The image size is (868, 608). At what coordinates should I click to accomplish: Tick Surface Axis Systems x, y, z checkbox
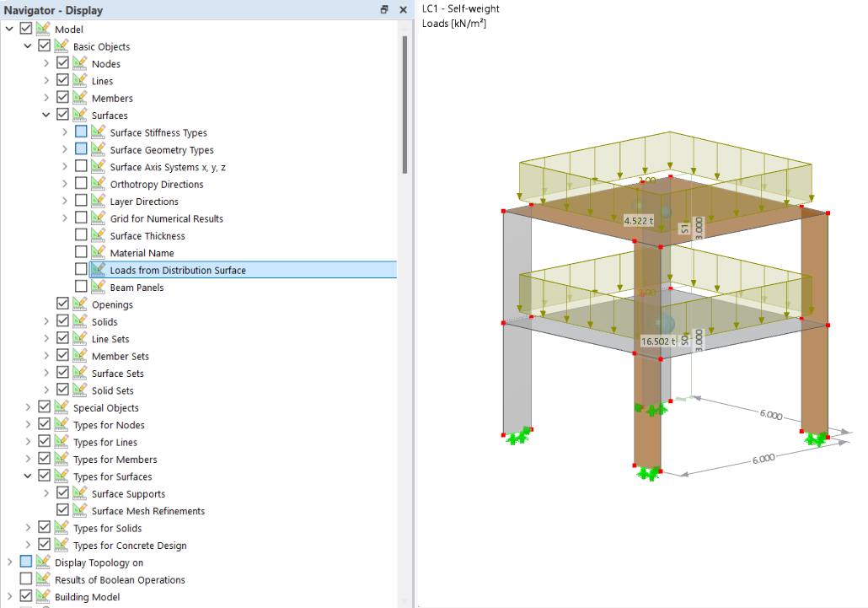[x=81, y=166]
